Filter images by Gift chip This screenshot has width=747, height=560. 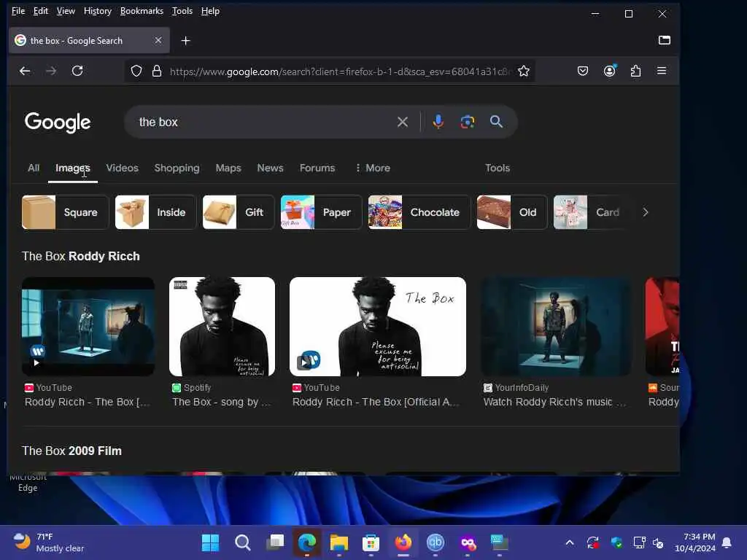coord(239,212)
